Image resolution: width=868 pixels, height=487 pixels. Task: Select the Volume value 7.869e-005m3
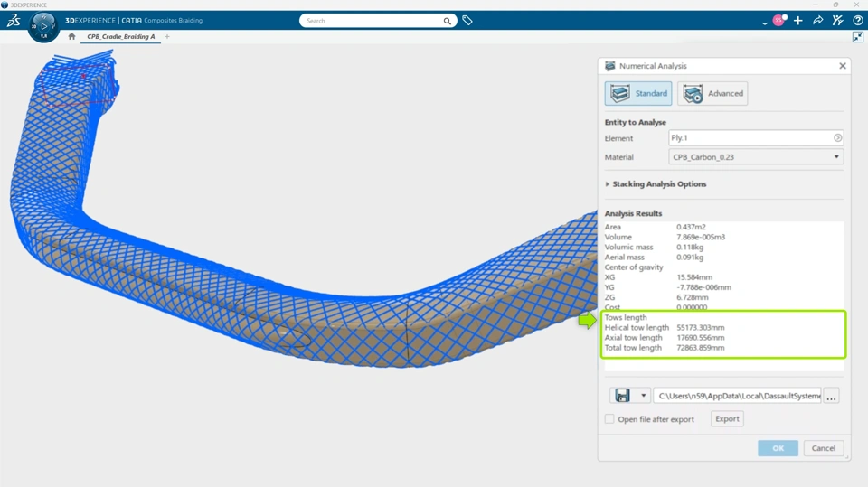tap(700, 237)
